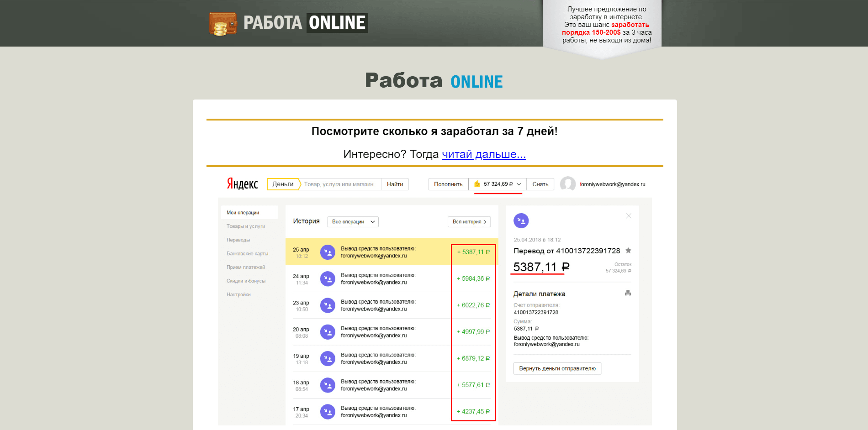
Task: Follow the 'читай дальше...' link
Action: point(483,154)
